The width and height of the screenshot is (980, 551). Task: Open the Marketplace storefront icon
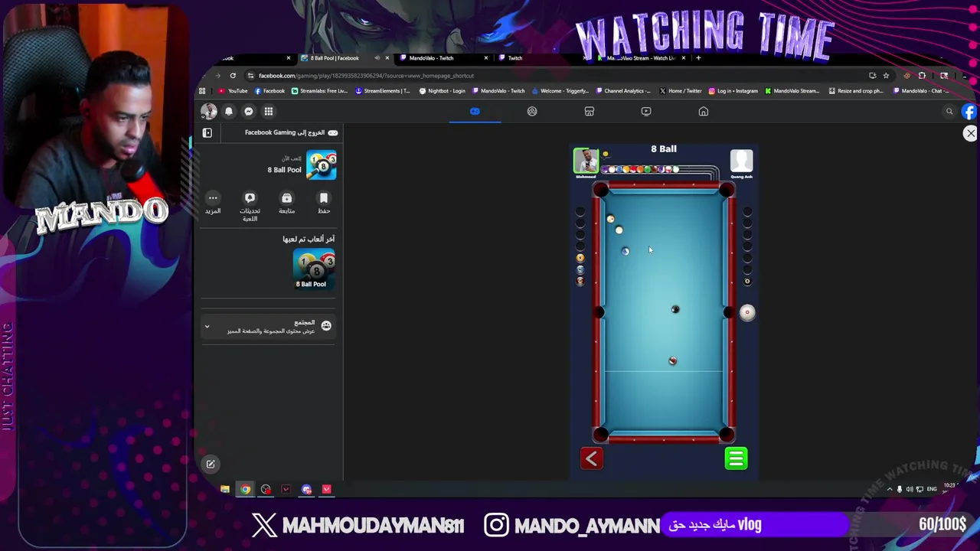pyautogui.click(x=590, y=112)
